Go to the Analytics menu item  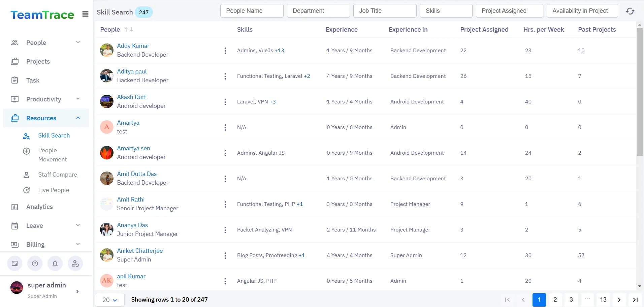pos(39,207)
